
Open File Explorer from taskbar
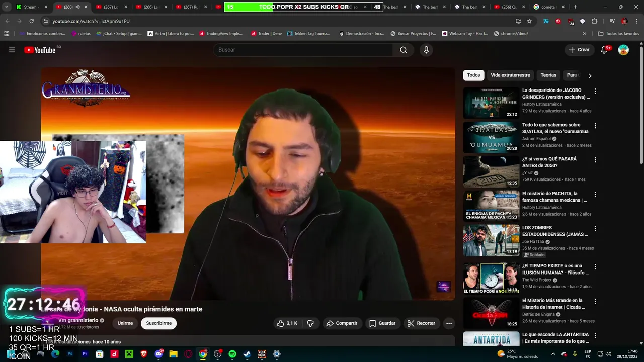(x=174, y=354)
